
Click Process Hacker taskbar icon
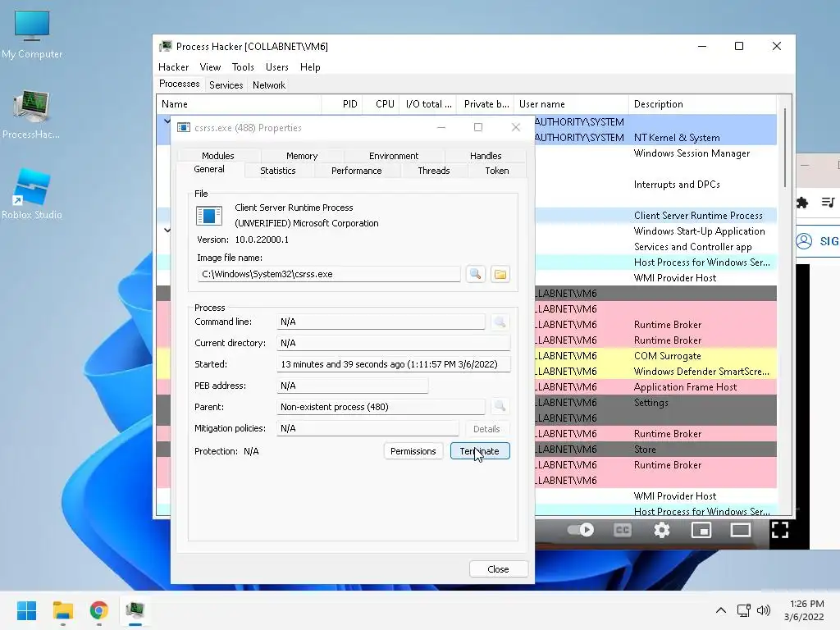[135, 610]
